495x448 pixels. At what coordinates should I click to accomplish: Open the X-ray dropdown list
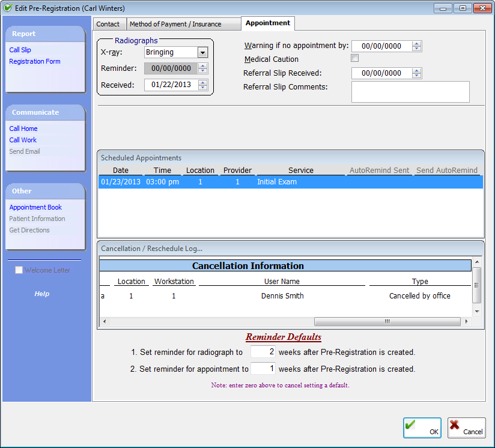(202, 52)
